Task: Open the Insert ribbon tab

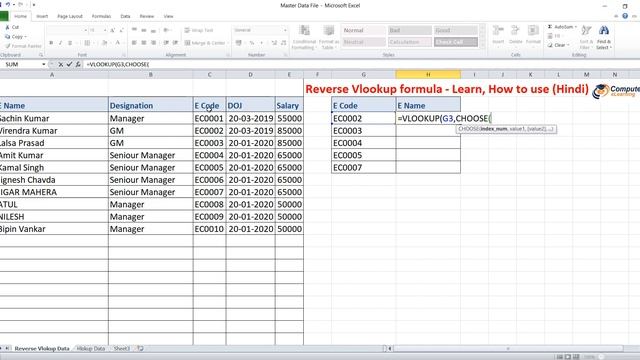Action: (42, 16)
